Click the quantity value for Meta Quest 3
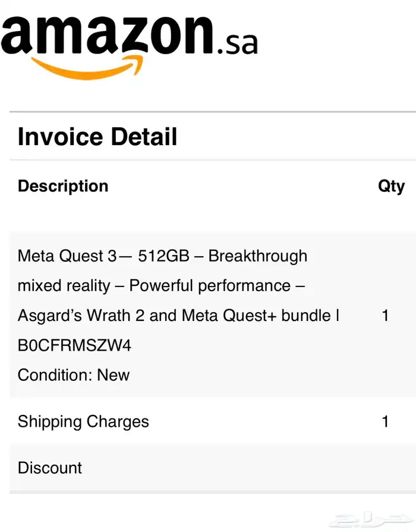This screenshot has width=416, height=532. tap(385, 316)
